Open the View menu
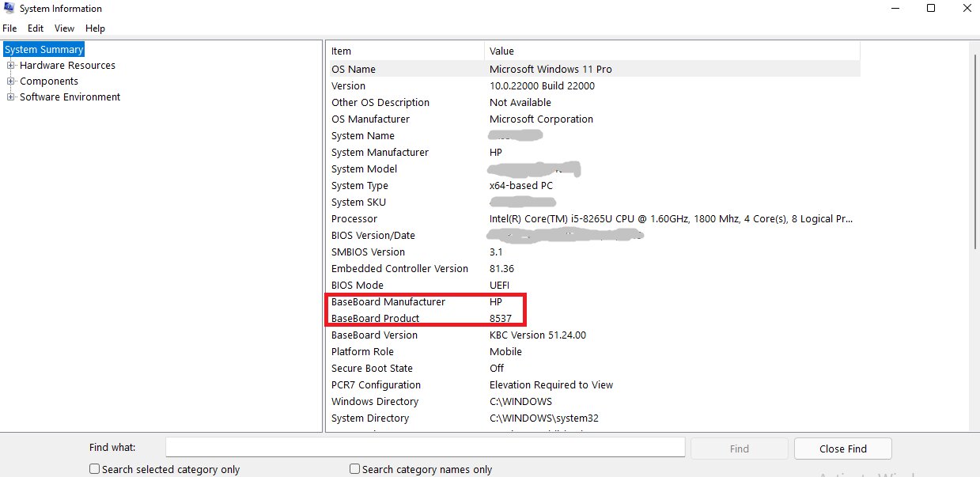 coord(64,28)
